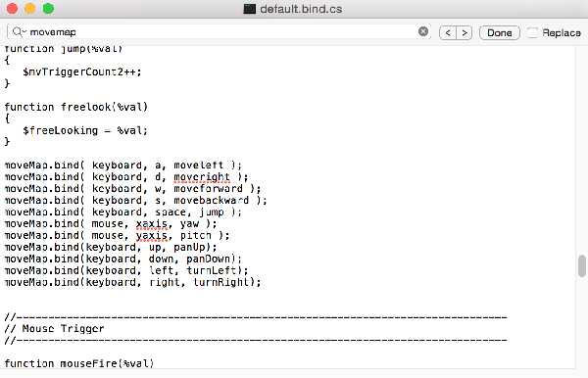588x378 pixels.
Task: Place cursor on misspelled word moveright
Action: pos(202,177)
